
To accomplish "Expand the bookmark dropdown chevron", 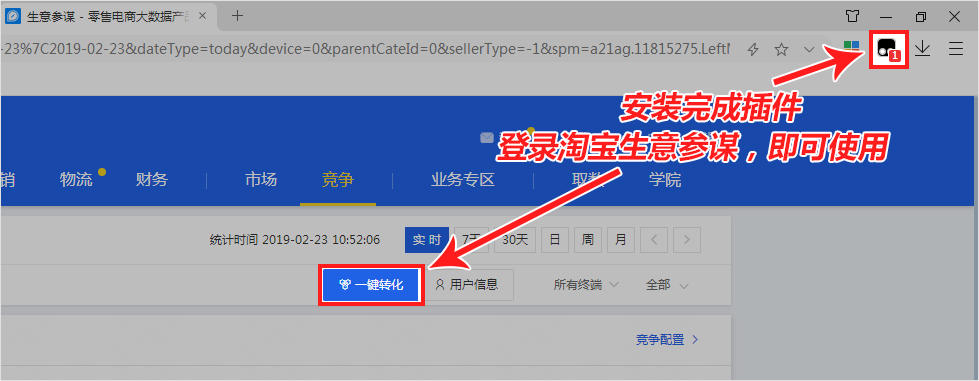I will pyautogui.click(x=809, y=49).
